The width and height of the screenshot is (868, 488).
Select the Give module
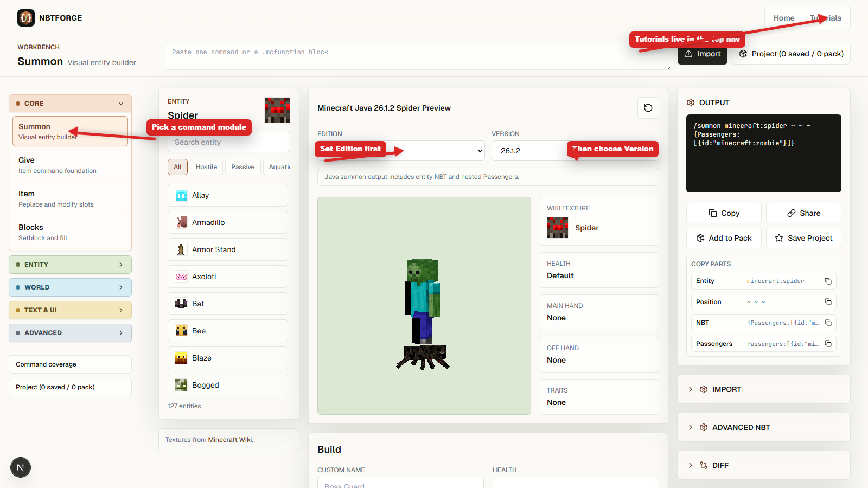(x=70, y=165)
